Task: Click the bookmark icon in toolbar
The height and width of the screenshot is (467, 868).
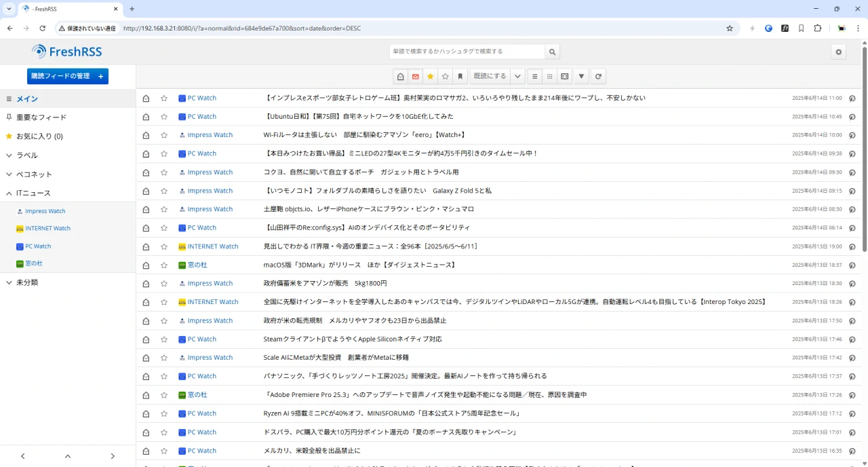Action: click(460, 77)
